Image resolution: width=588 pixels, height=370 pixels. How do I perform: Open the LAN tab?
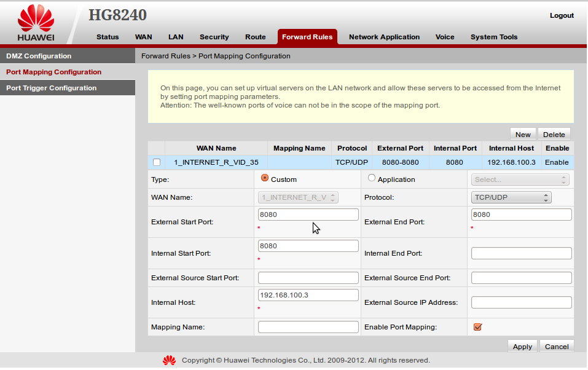[x=176, y=37]
